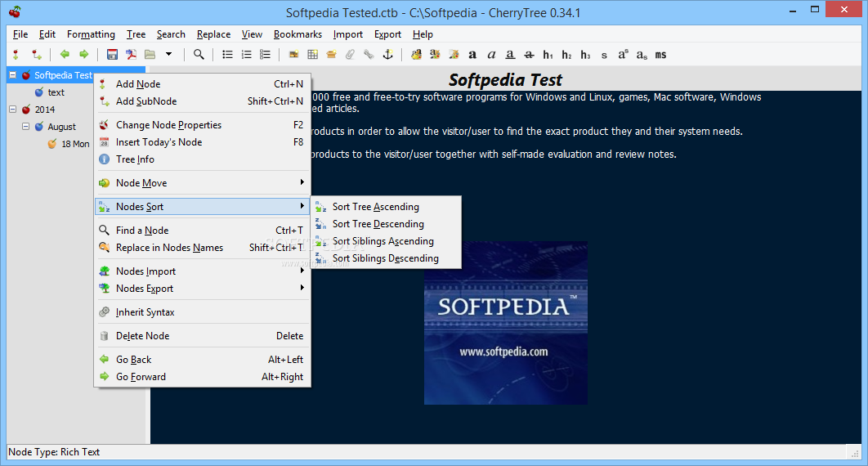
Task: Click the small text 's' toolbar icon
Action: (604, 55)
